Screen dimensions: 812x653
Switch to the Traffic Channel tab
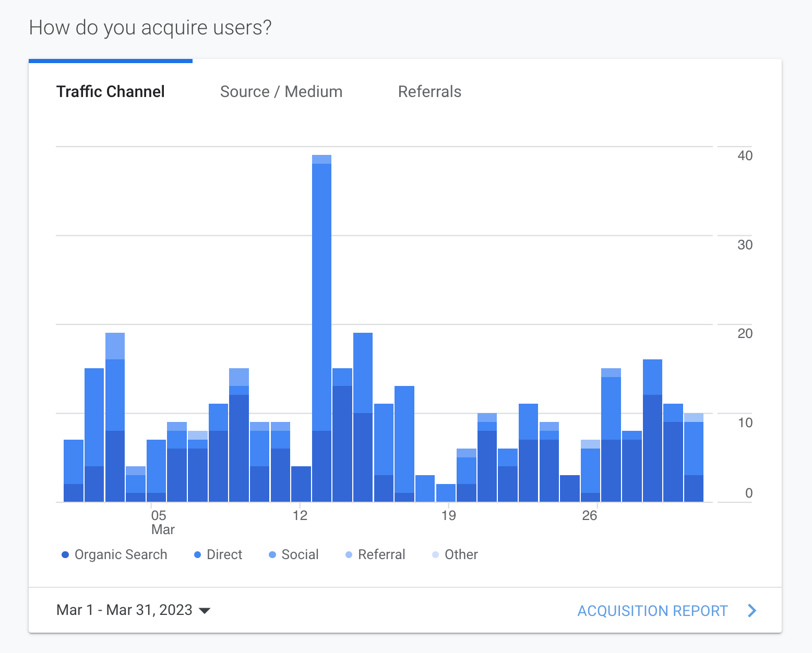(x=110, y=92)
